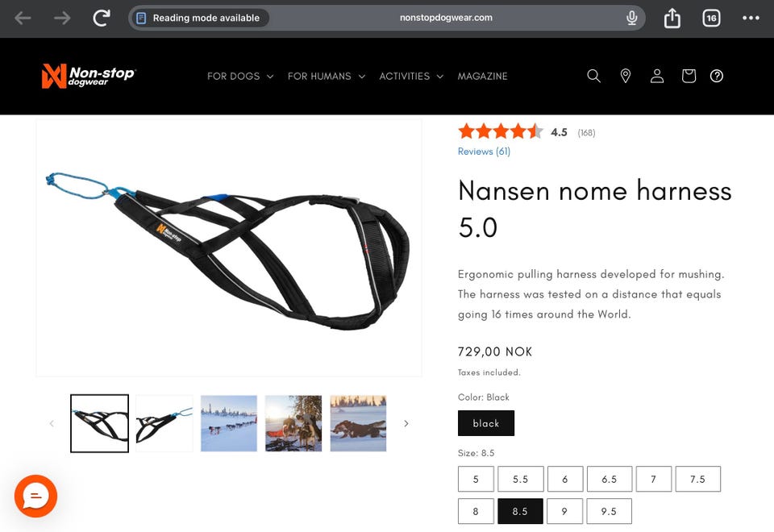Expand the Activities dropdown menu
Screen dimensions: 774x532
click(x=411, y=77)
